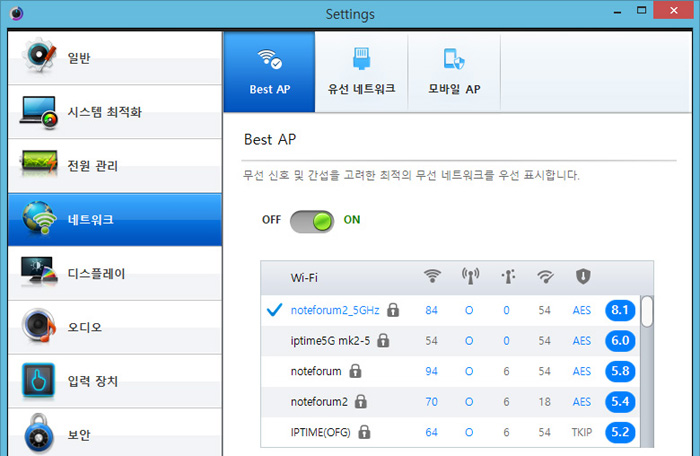Click the OFF label next to the switch
Viewport: 700px width, 456px height.
coord(271,220)
